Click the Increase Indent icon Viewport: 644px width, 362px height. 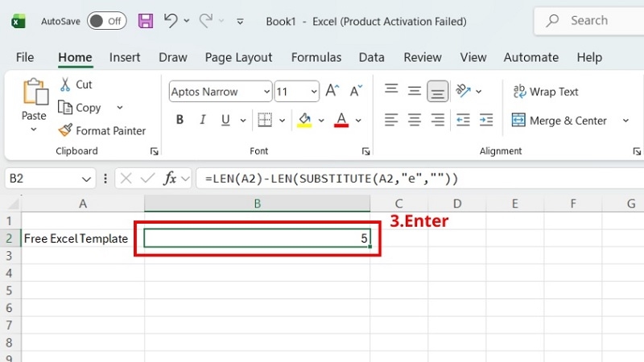[x=486, y=120]
